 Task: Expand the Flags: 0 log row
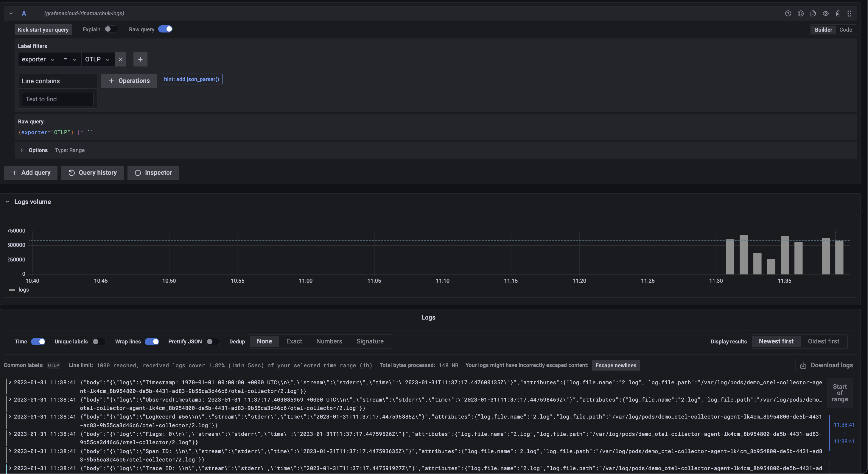[10, 434]
